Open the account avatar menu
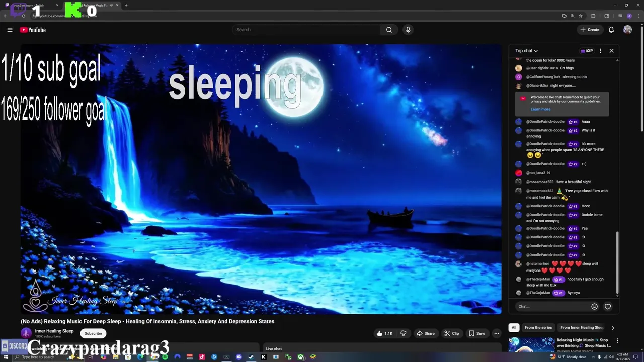Image resolution: width=644 pixels, height=362 pixels. pyautogui.click(x=627, y=30)
